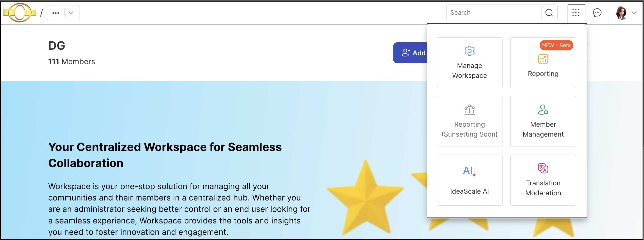Open the Translation Moderation icon

[543, 168]
